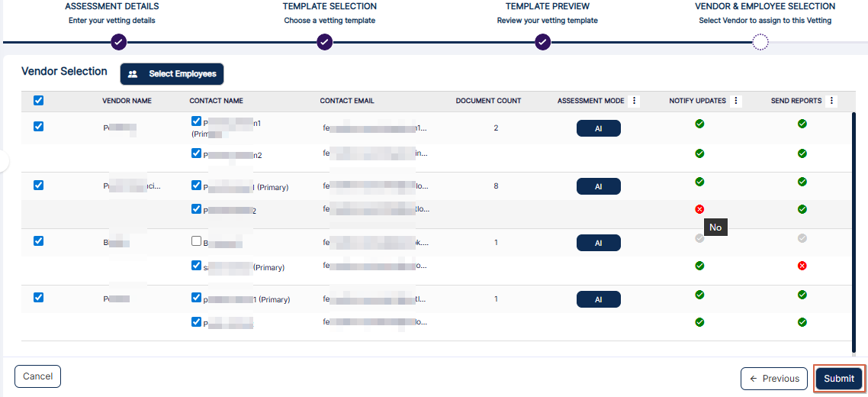This screenshot has height=397, width=868.
Task: Click the Vendor Name column header
Action: click(127, 101)
